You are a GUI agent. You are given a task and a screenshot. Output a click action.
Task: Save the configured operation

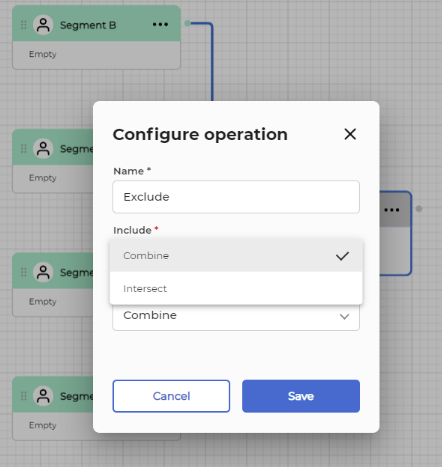pos(301,396)
